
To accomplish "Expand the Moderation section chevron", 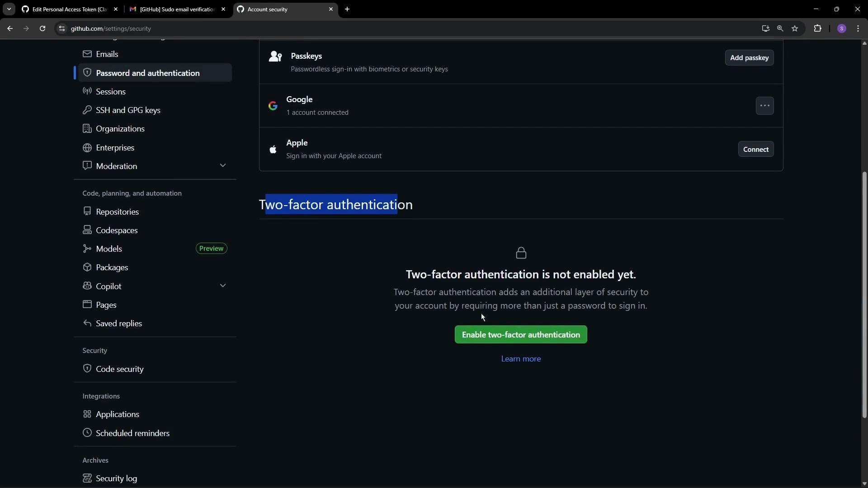I will 223,166.
